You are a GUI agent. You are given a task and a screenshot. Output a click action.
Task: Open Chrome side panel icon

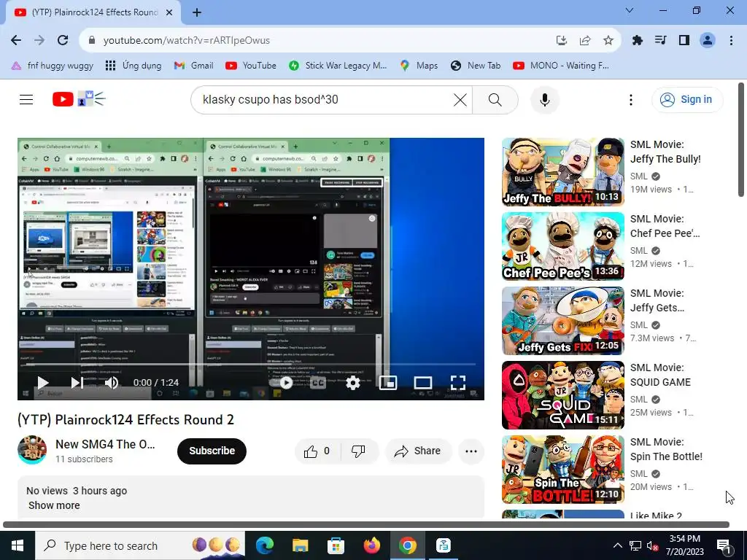click(684, 41)
